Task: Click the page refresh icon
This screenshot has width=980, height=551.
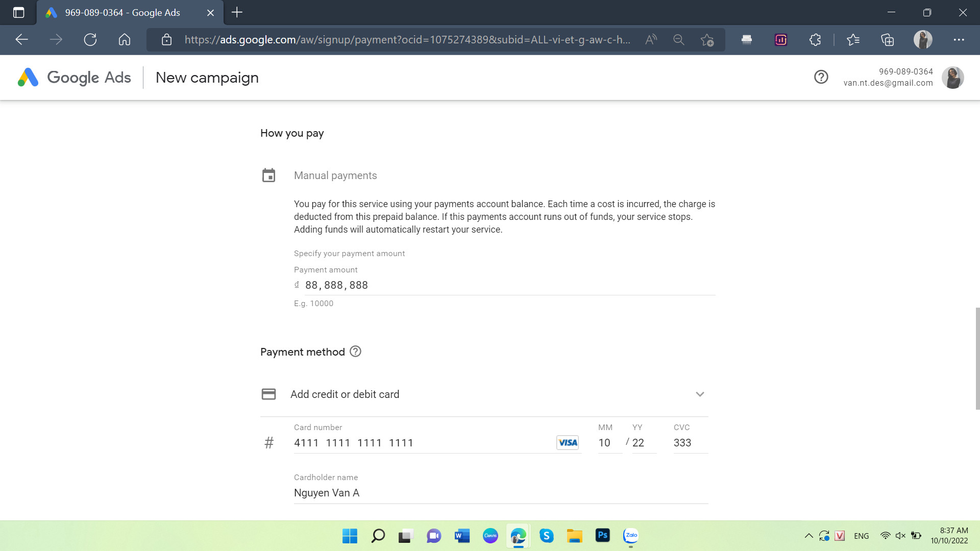Action: click(90, 39)
